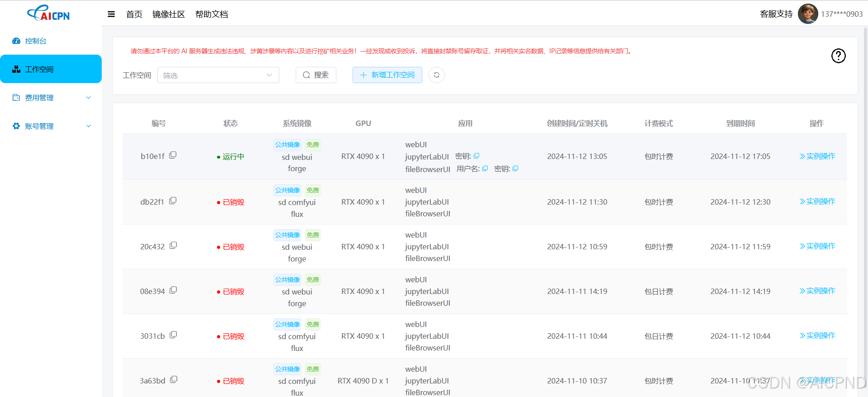Click the 工作空间 icon in sidebar
Viewport: 868px width, 397px height.
tap(16, 69)
